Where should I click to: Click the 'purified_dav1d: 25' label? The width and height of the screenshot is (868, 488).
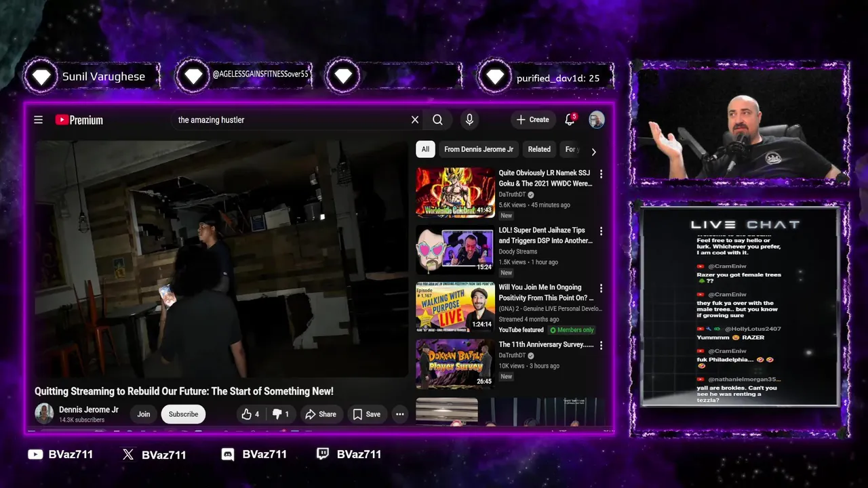coord(558,78)
